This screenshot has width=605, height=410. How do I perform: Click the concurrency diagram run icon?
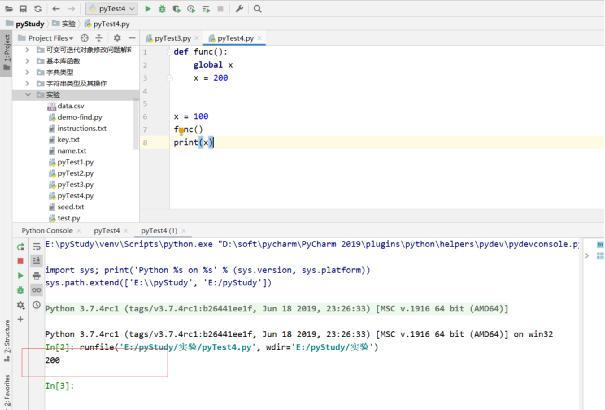tap(206, 8)
